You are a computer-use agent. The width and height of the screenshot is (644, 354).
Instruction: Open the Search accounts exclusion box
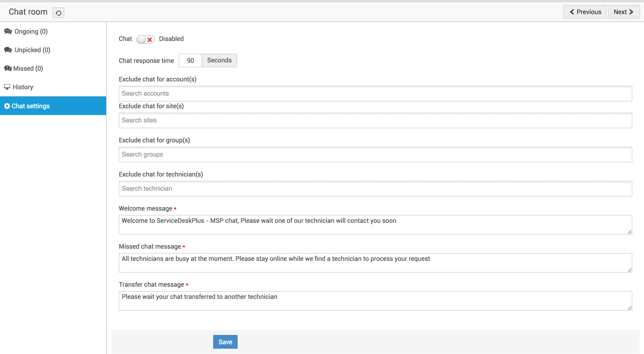click(375, 93)
